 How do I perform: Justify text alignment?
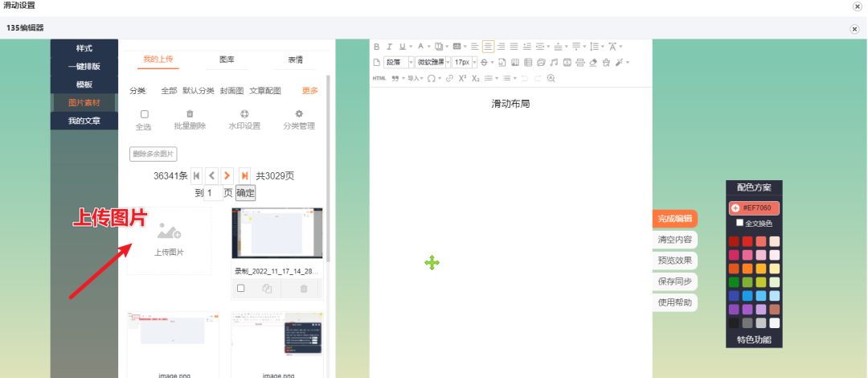(x=514, y=47)
